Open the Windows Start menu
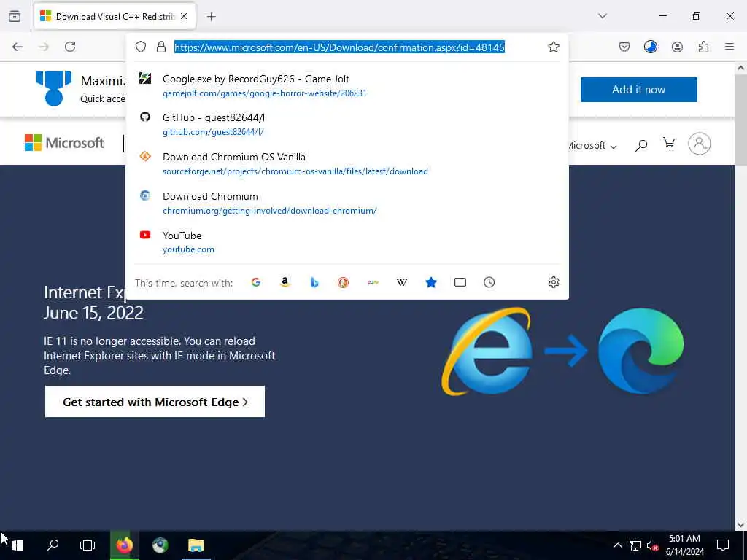This screenshot has height=560, width=747. point(18,545)
